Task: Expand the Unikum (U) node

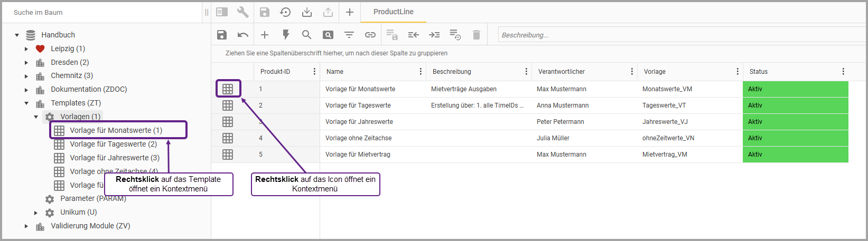Action: pyautogui.click(x=36, y=213)
